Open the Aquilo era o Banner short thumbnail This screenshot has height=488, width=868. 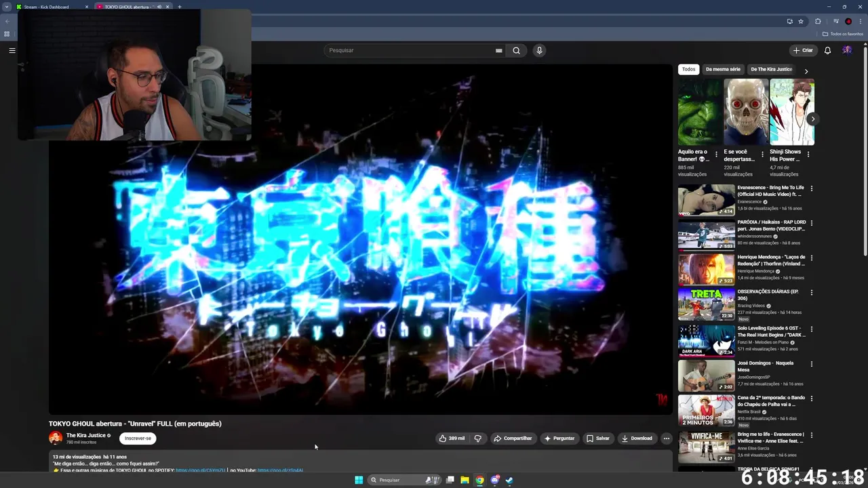coord(699,112)
